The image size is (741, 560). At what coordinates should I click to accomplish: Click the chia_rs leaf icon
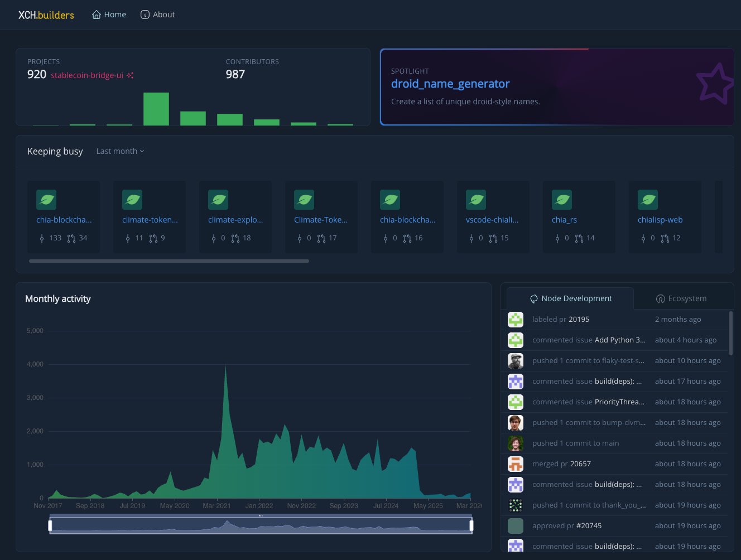coord(561,200)
